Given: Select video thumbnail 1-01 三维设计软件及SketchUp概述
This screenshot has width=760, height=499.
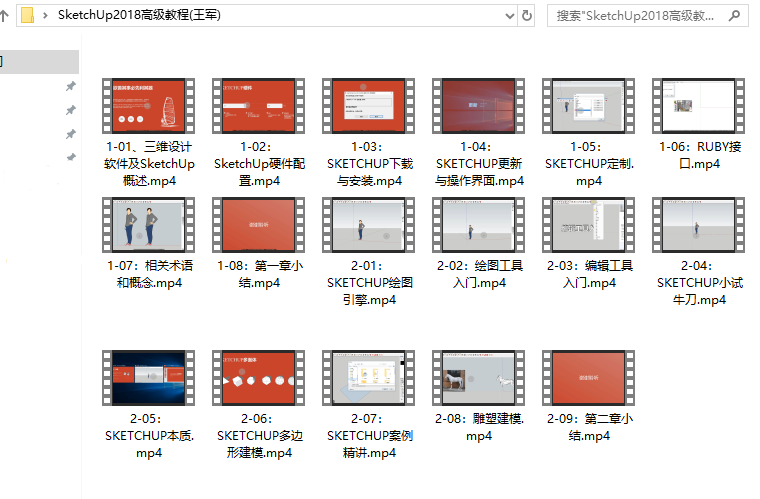Looking at the screenshot, I should (148, 106).
